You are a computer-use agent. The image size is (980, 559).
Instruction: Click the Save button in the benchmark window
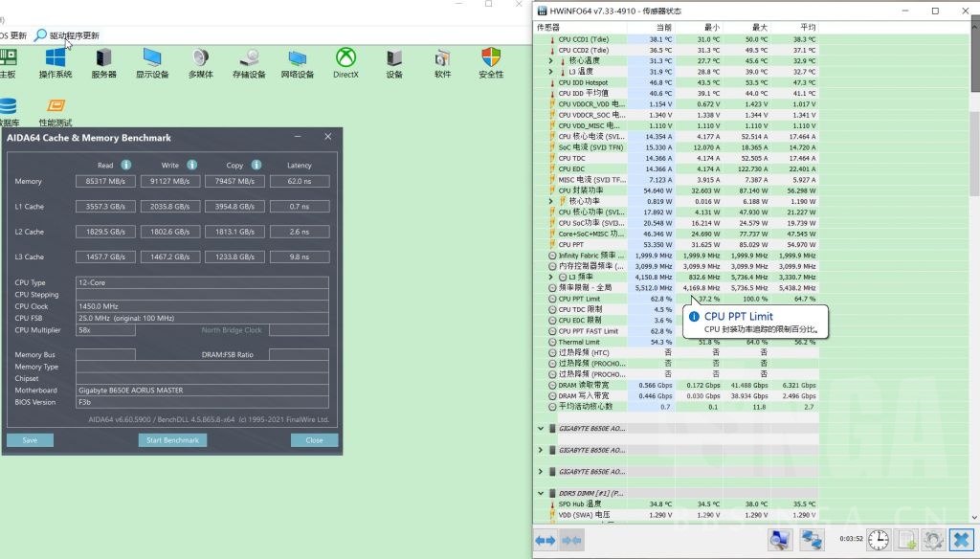30,439
